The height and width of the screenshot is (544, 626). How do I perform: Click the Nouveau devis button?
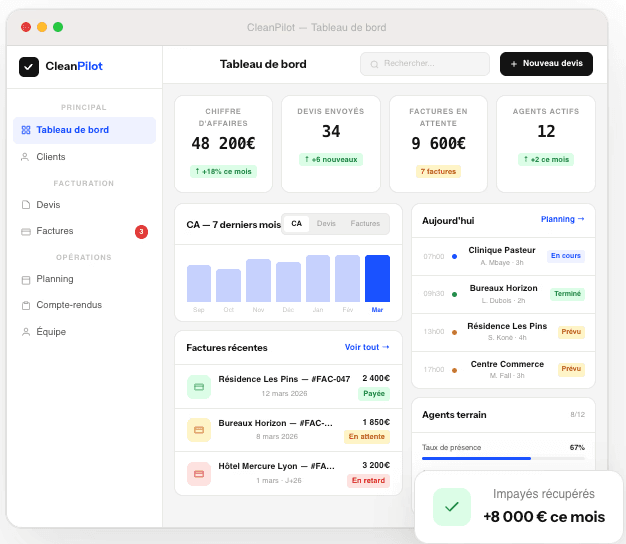(546, 64)
